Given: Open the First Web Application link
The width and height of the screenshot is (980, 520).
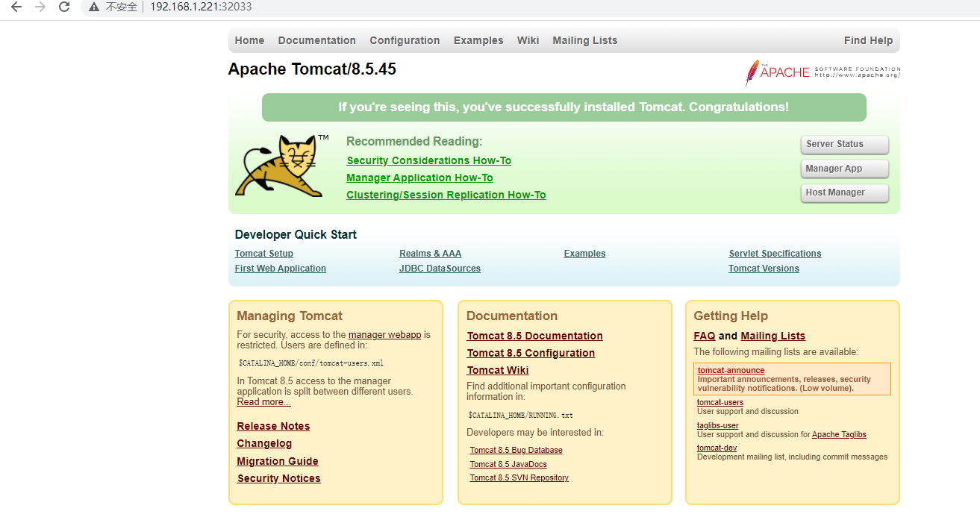Looking at the screenshot, I should coord(281,269).
